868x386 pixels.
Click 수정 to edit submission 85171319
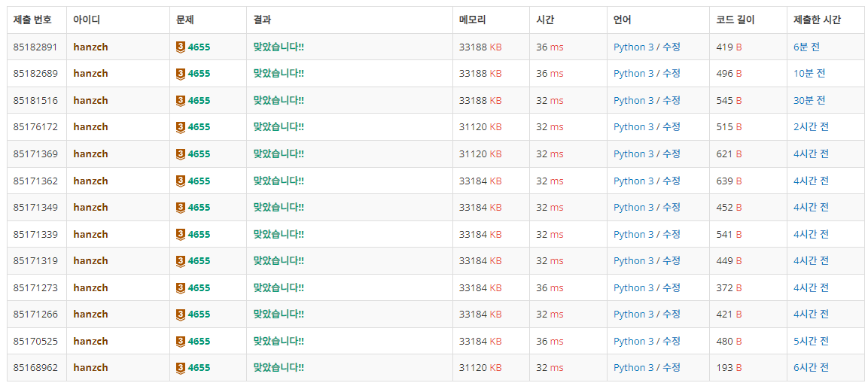point(672,261)
